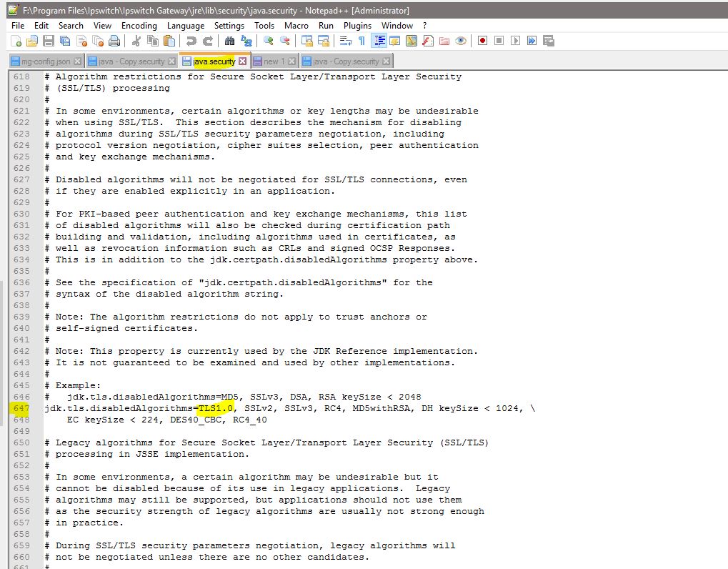Zoom out using the magnifier minus icon
Screen dimensions: 728x569
(x=284, y=41)
